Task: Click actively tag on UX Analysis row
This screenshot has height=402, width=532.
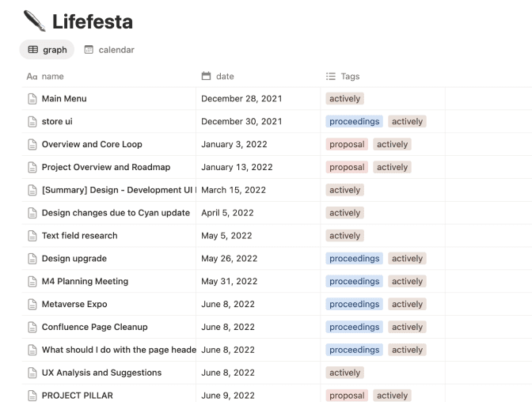Action: [344, 373]
